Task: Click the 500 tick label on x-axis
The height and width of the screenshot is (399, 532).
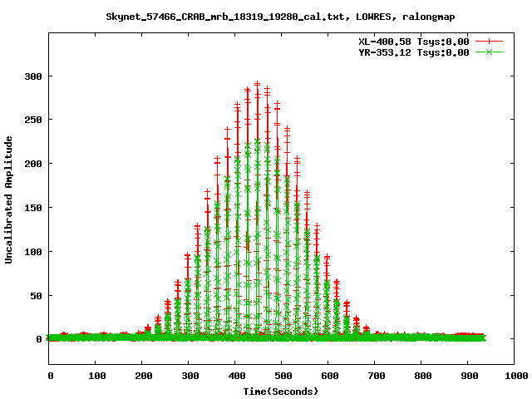Action: click(283, 376)
